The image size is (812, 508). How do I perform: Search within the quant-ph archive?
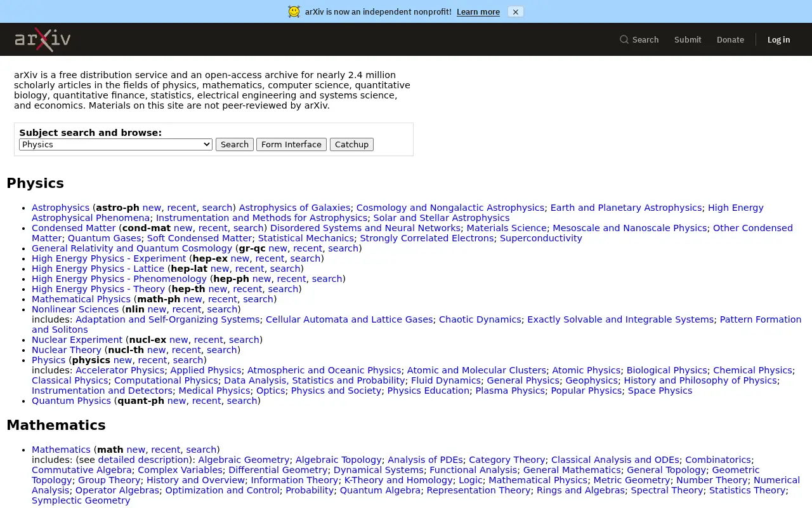(x=242, y=401)
